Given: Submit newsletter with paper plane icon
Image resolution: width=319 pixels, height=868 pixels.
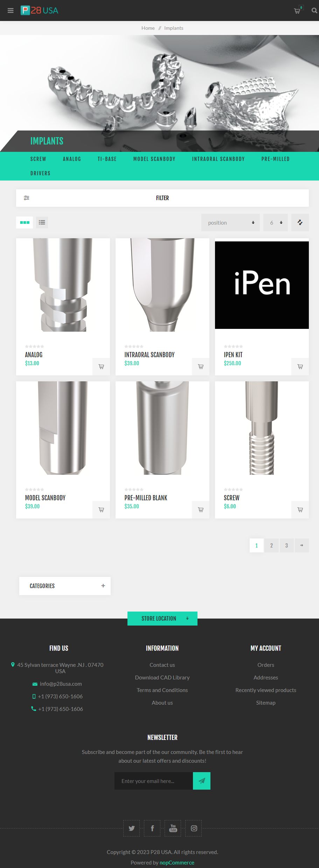Looking at the screenshot, I should [x=202, y=781].
